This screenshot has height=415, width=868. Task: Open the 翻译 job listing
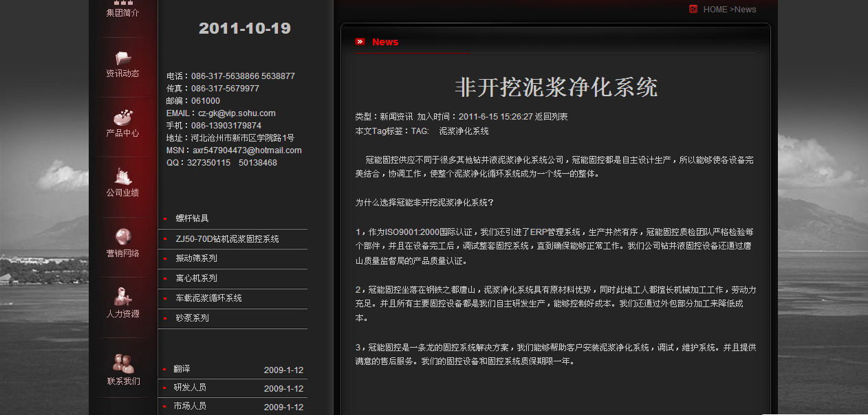pyautogui.click(x=182, y=369)
